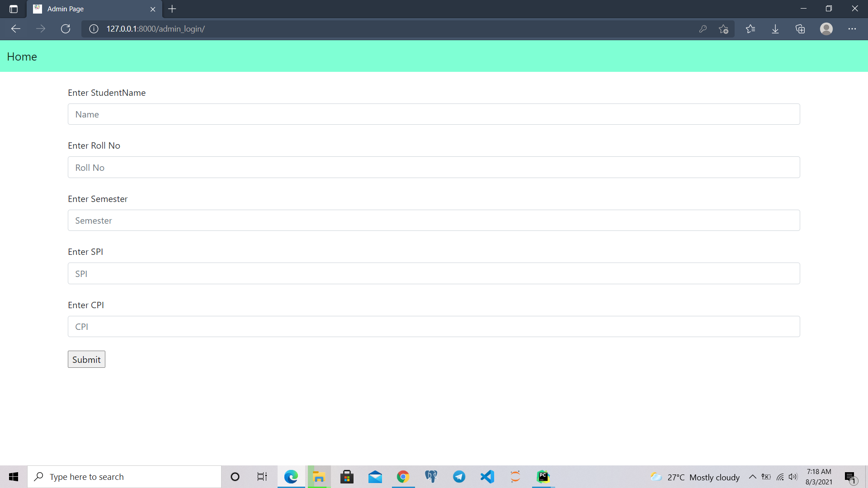Open Telegram from the taskbar
This screenshot has width=868, height=488.
[x=459, y=477]
